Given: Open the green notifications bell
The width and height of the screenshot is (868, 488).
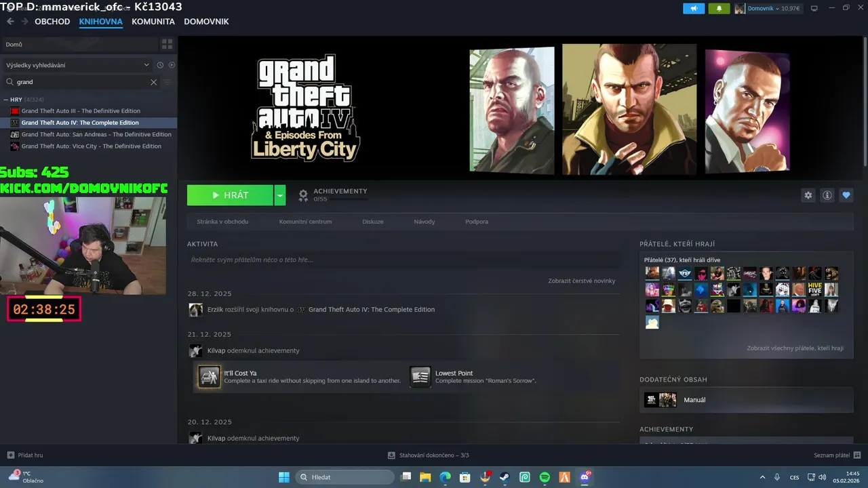Looking at the screenshot, I should tap(719, 8).
